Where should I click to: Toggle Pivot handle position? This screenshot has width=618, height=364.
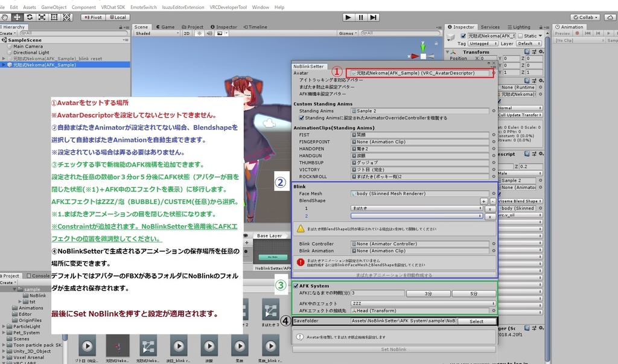(x=93, y=18)
